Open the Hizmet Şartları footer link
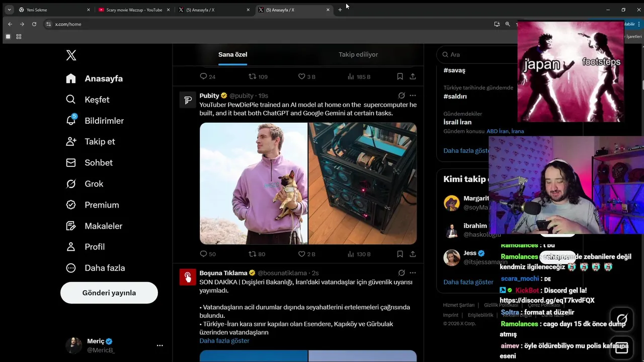 pyautogui.click(x=459, y=305)
